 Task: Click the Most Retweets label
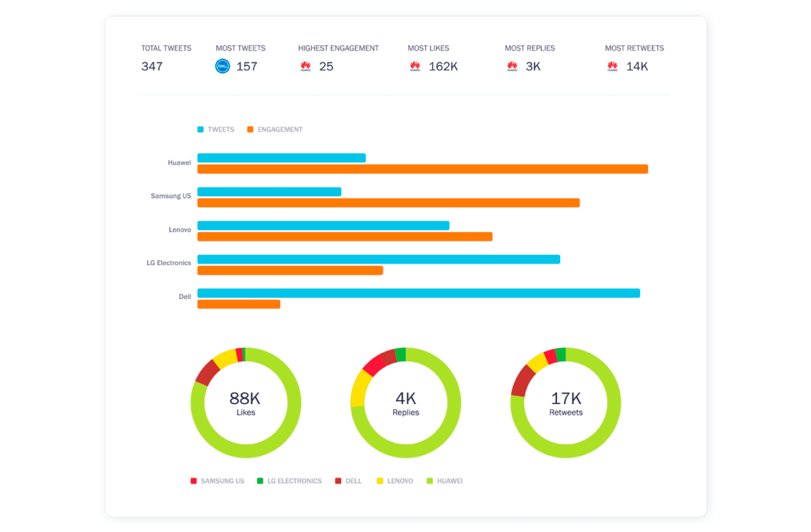(634, 48)
